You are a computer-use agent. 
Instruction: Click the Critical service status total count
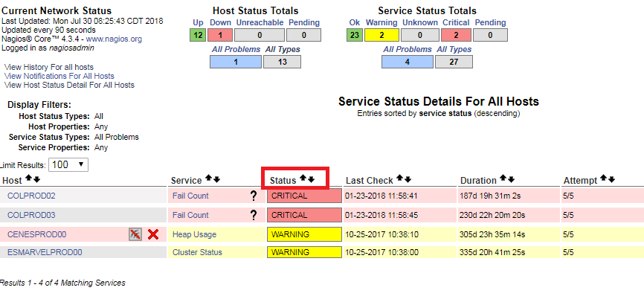[x=456, y=34]
